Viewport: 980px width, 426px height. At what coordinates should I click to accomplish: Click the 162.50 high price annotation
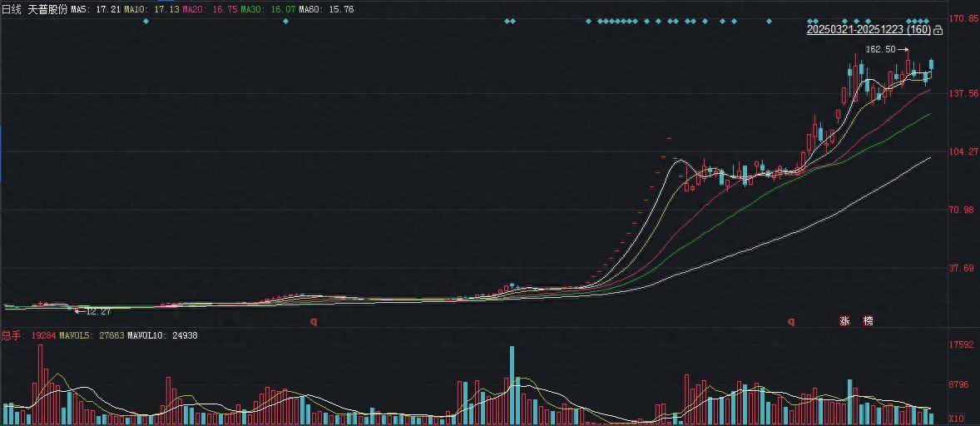[x=880, y=49]
